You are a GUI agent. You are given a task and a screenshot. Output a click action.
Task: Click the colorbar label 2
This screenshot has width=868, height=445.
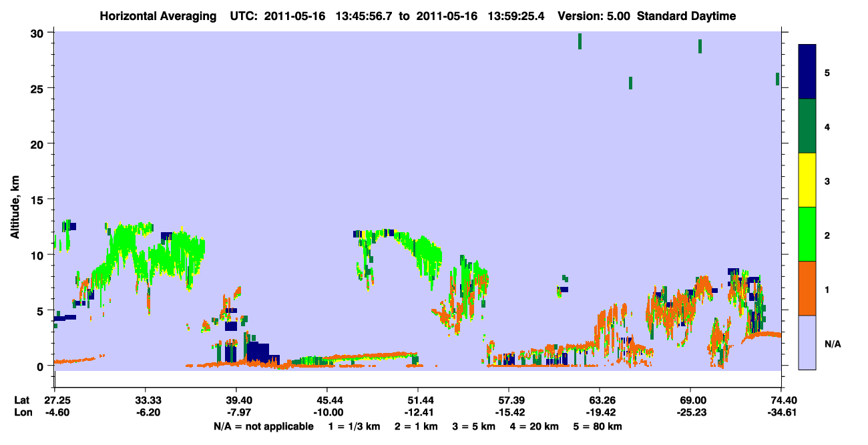pyautogui.click(x=827, y=235)
